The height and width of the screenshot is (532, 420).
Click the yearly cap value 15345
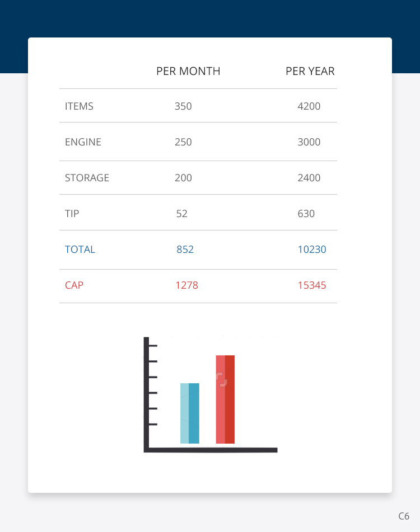(312, 285)
